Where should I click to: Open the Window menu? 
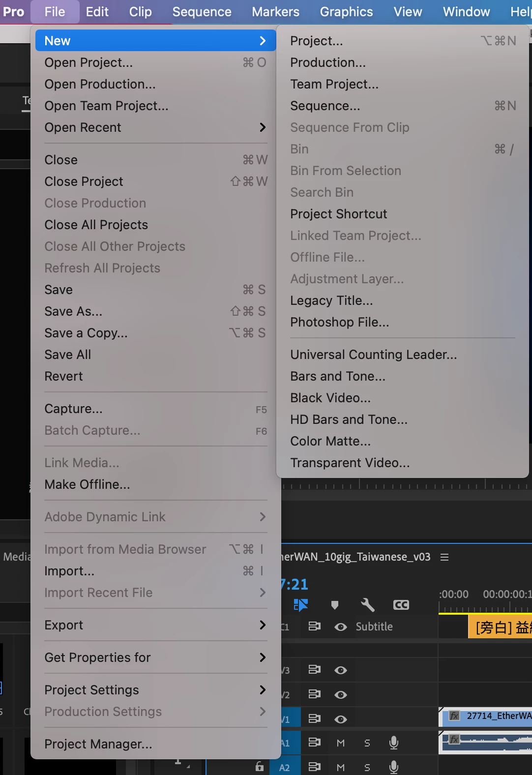pos(467,12)
